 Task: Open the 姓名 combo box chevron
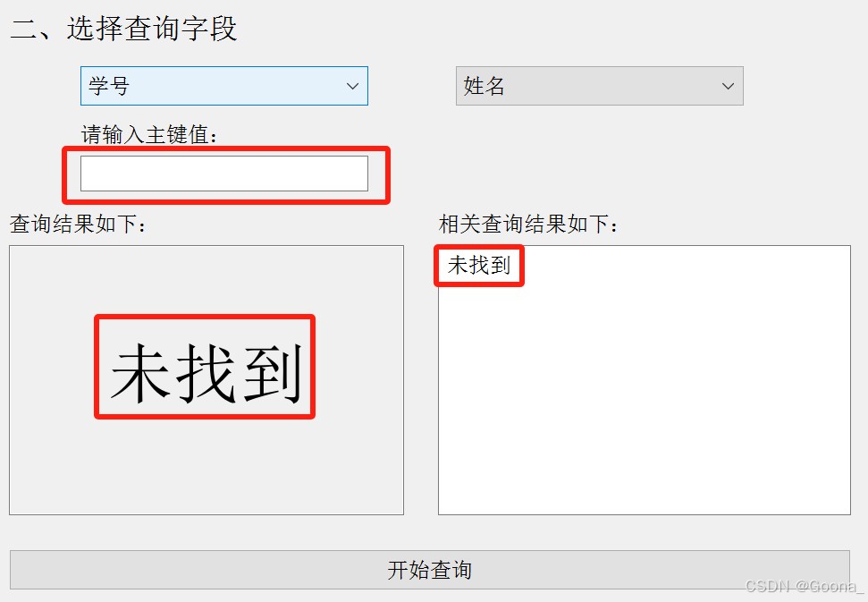tap(728, 87)
